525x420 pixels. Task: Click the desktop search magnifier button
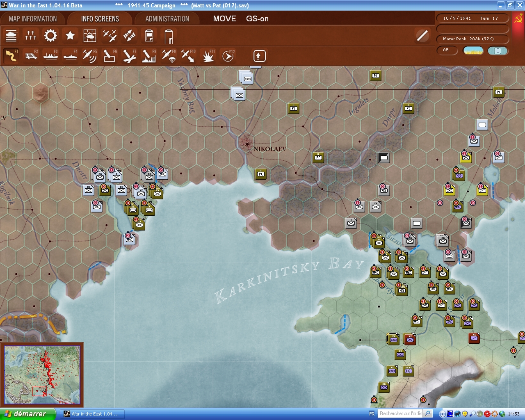tap(428, 414)
